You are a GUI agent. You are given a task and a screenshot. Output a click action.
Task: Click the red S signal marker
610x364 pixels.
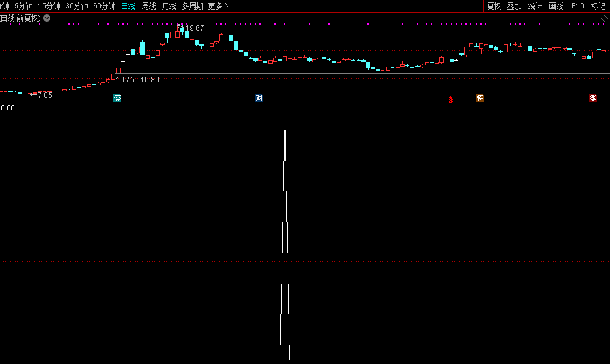pyautogui.click(x=450, y=99)
